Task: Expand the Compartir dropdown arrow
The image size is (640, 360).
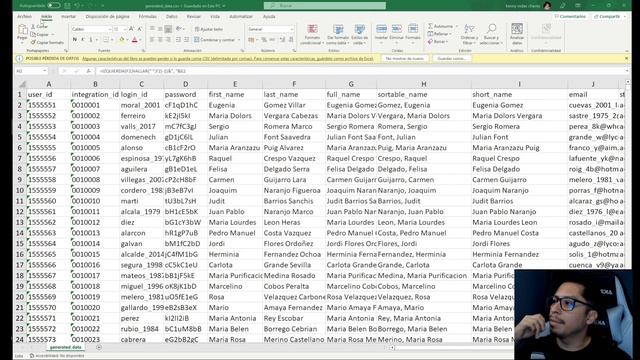Action: tap(624, 17)
